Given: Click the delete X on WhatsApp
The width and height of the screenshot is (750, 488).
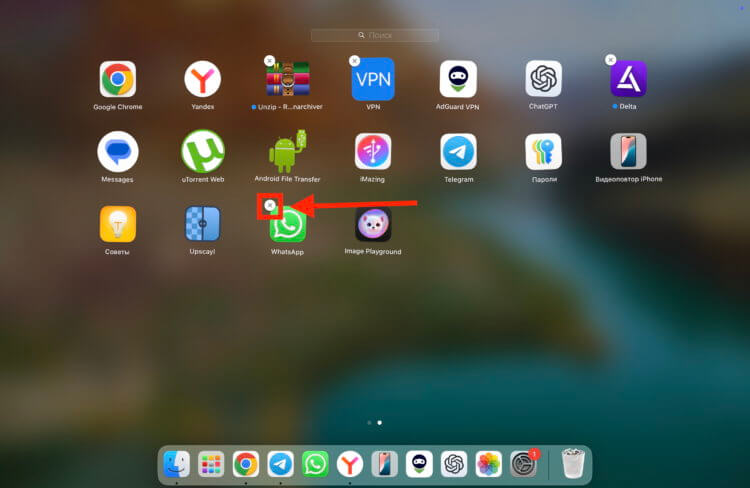Looking at the screenshot, I should [269, 205].
